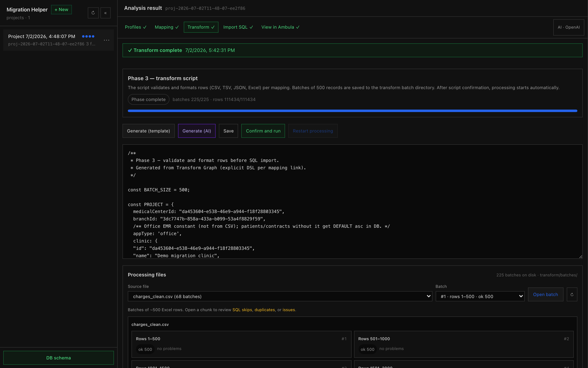Image resolution: width=588 pixels, height=368 pixels.
Task: Click the blue batch progress bar
Action: [x=352, y=111]
